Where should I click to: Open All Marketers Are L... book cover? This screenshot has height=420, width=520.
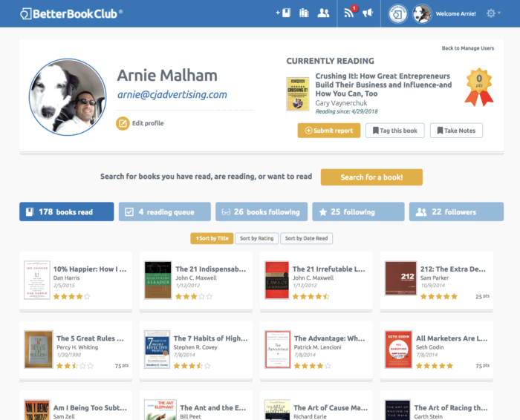click(x=399, y=350)
